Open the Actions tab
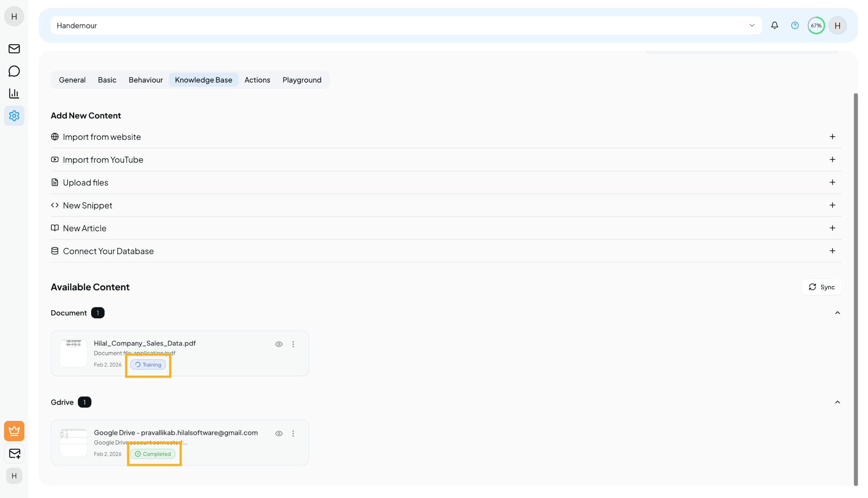Viewport: 868px width, 498px height. [257, 80]
